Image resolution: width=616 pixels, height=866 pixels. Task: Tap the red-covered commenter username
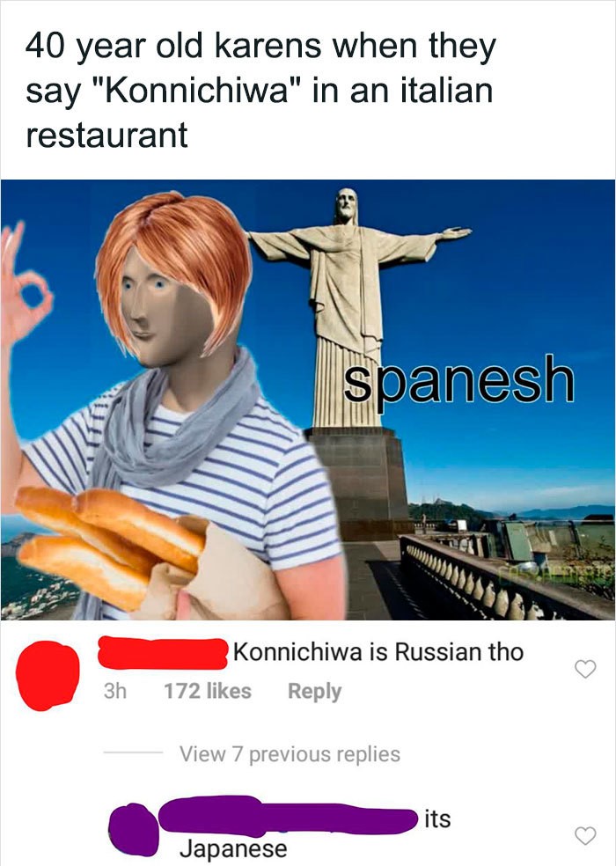164,653
